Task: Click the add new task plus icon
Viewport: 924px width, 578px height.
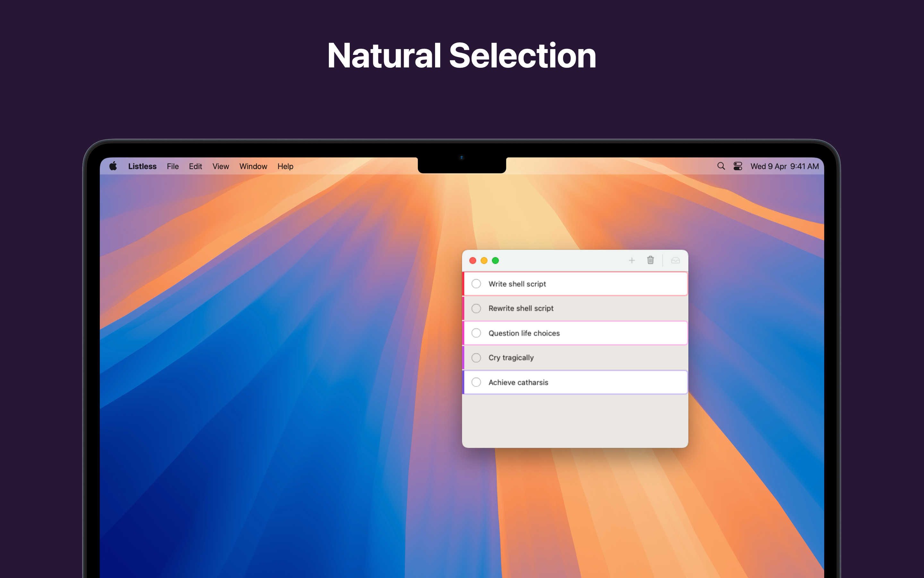Action: tap(631, 260)
